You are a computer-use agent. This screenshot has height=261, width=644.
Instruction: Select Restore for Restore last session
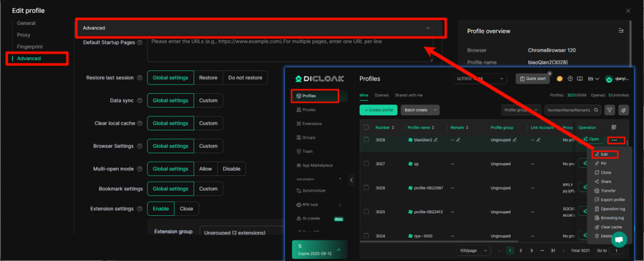tap(208, 78)
